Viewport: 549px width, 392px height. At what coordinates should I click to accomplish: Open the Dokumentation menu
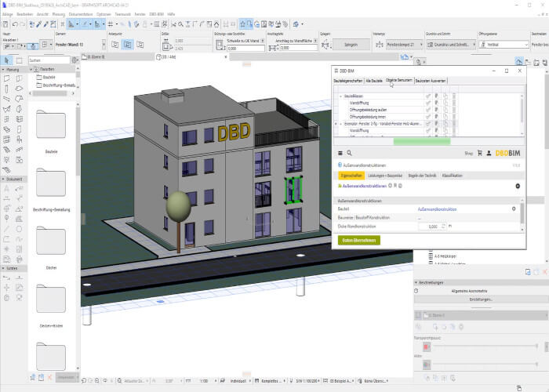point(81,14)
